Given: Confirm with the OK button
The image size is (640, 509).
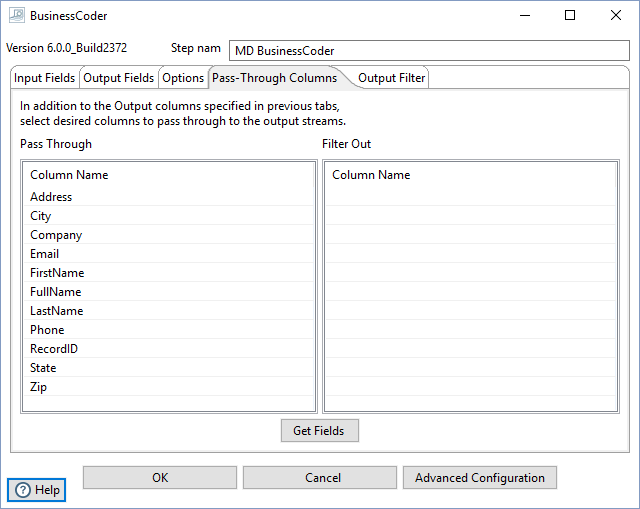Looking at the screenshot, I should tap(160, 478).
